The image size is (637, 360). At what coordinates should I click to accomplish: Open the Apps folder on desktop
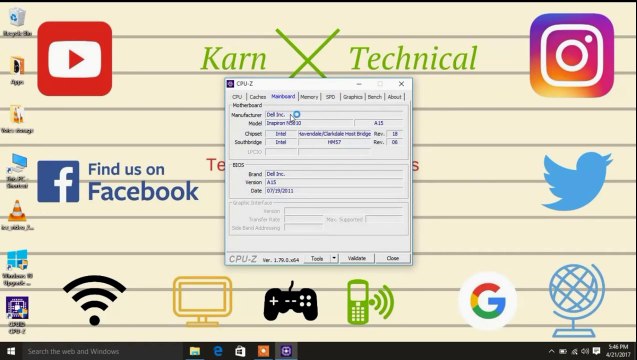pyautogui.click(x=17, y=70)
